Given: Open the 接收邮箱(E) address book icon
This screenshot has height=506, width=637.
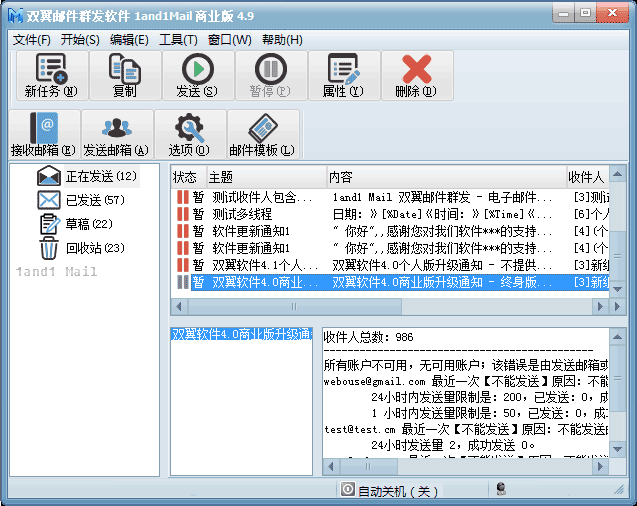Looking at the screenshot, I should pyautogui.click(x=44, y=134).
